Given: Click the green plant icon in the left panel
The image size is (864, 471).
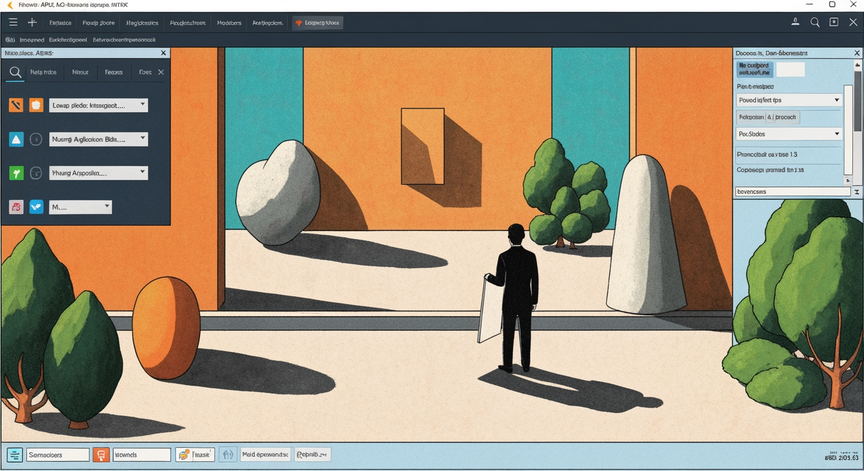Looking at the screenshot, I should [16, 174].
